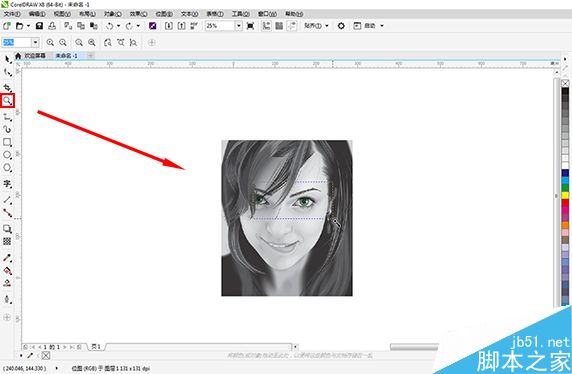Select the Artistic Media tool
572x374 pixels.
(7, 129)
